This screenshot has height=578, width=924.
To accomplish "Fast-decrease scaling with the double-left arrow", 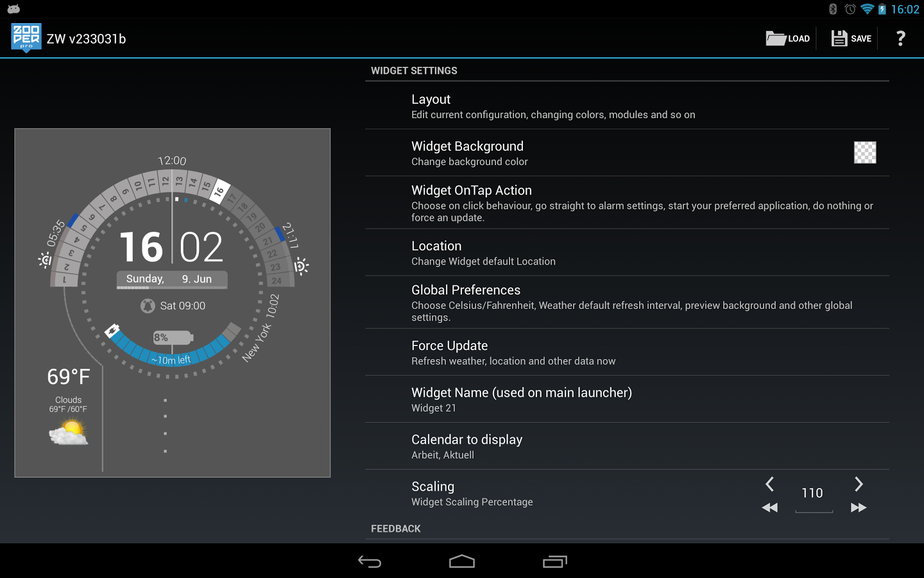I will pos(769,507).
